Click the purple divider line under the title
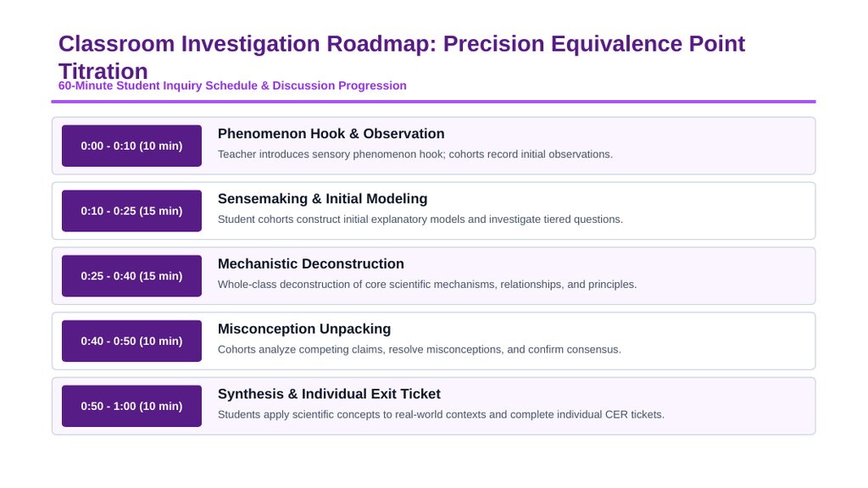868x488 pixels. coord(433,102)
